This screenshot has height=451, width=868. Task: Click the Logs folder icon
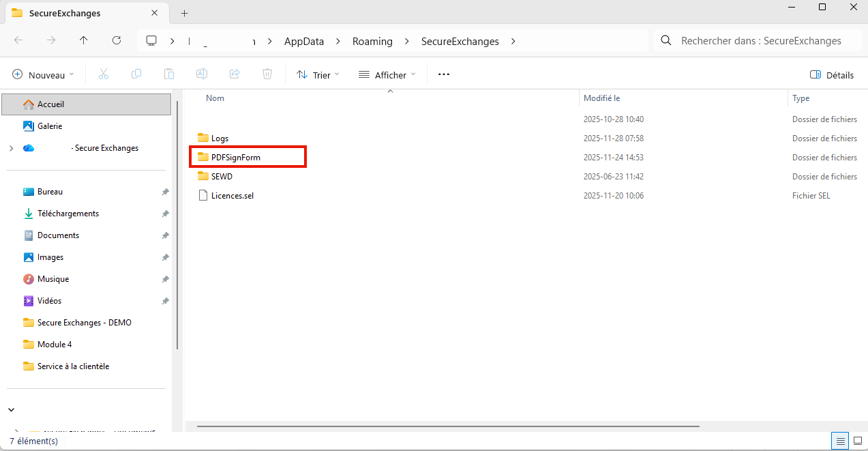coord(203,138)
